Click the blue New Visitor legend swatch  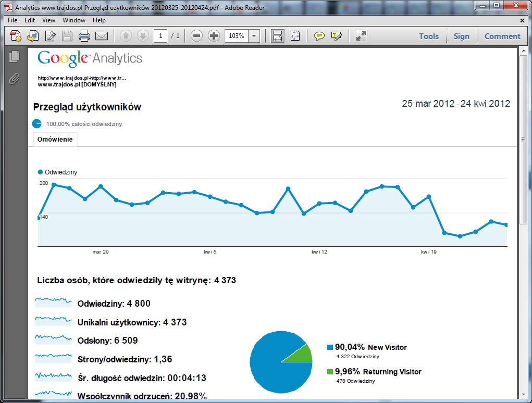pos(330,347)
